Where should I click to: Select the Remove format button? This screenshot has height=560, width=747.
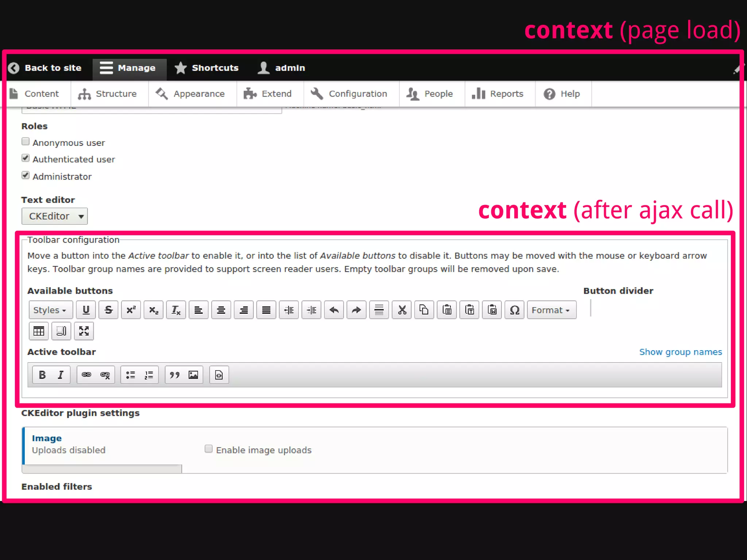click(176, 310)
